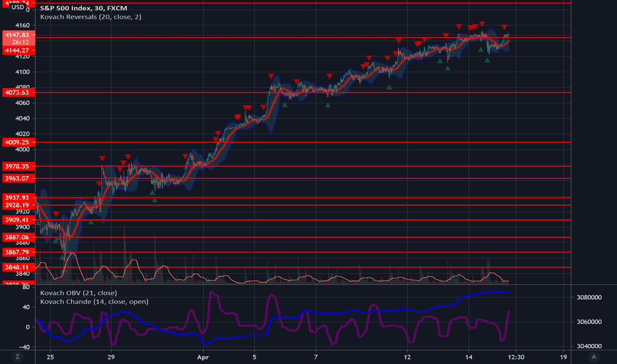Viewport: 617px width, 364px height.
Task: Click the 12:30 time label on axis
Action: (516, 357)
